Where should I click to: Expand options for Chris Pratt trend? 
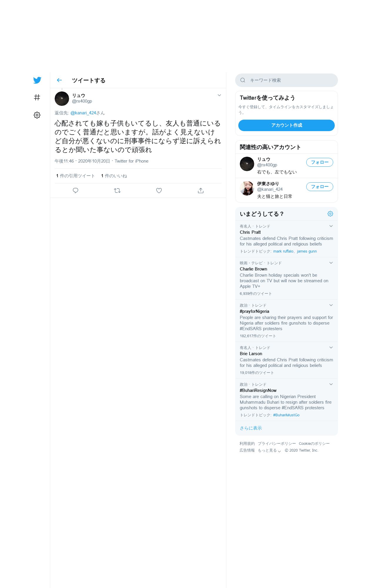[x=331, y=226]
